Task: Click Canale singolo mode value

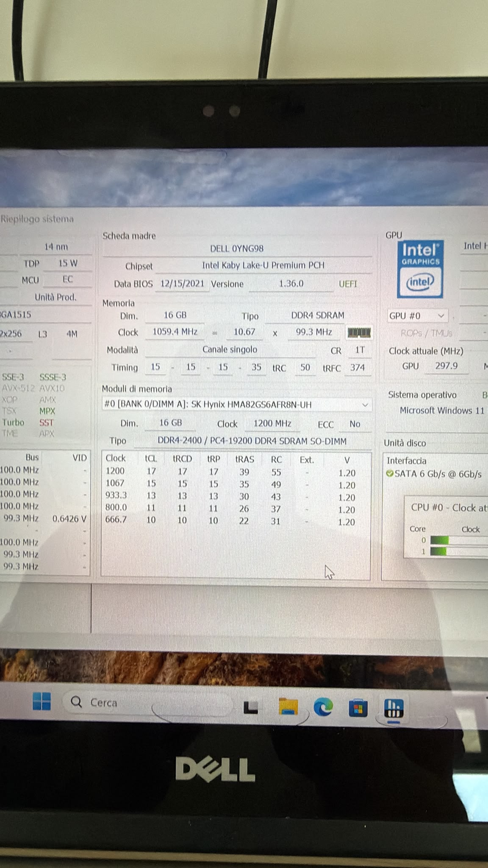Action: [x=230, y=350]
